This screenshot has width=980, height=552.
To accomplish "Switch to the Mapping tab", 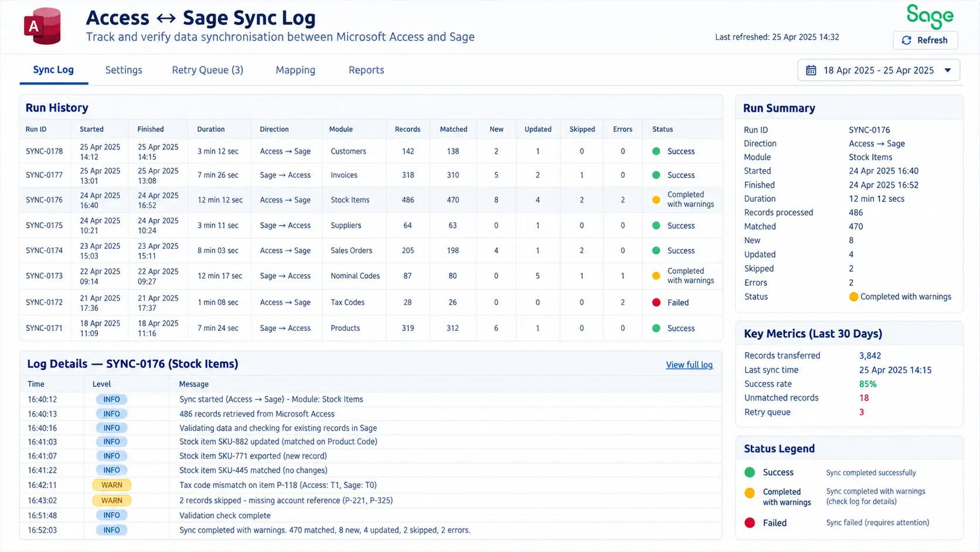I will pyautogui.click(x=295, y=70).
